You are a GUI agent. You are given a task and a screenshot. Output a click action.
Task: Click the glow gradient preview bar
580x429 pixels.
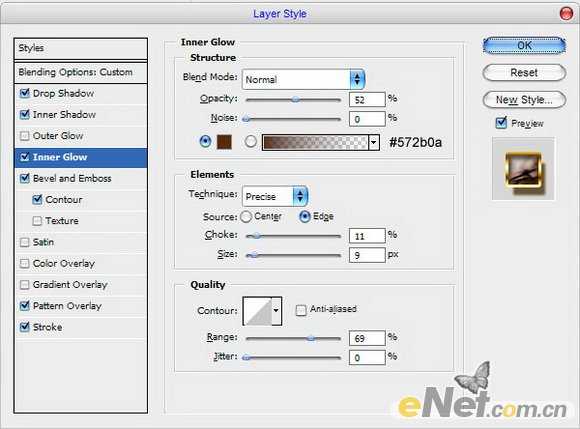(x=316, y=142)
